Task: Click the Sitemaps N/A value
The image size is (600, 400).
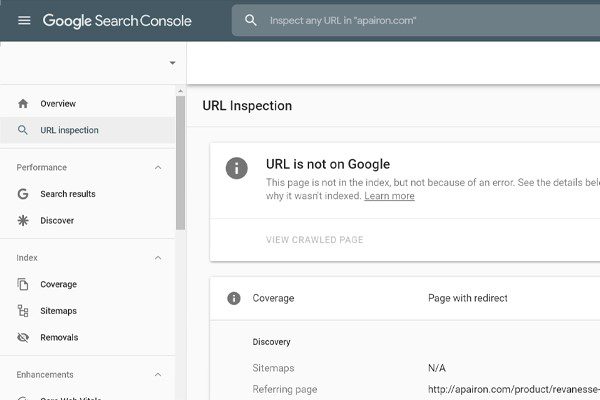Action: click(x=437, y=368)
